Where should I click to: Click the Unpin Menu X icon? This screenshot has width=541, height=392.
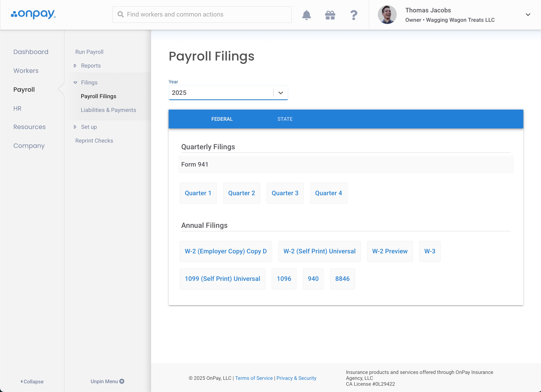[122, 381]
